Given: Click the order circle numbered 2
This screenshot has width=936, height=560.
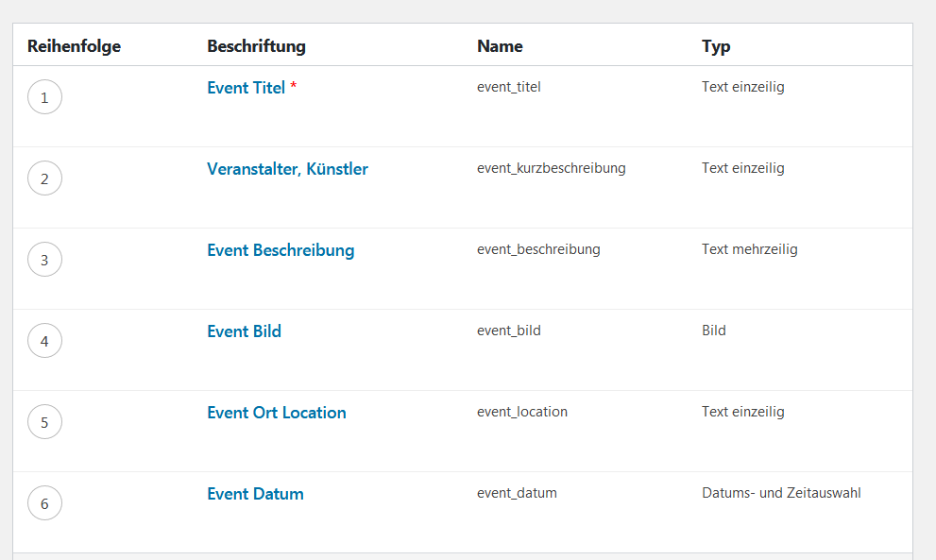Looking at the screenshot, I should [x=44, y=178].
